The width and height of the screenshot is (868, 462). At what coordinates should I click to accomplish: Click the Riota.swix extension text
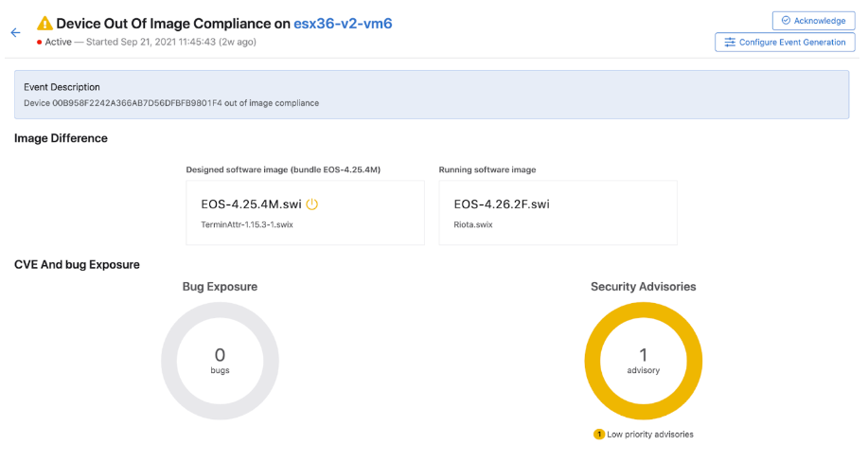point(473,225)
